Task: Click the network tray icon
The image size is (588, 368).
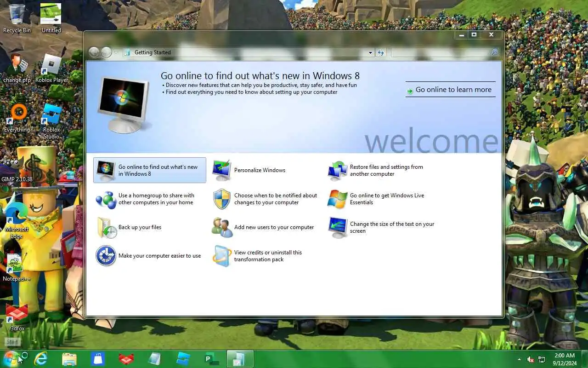Action: tap(542, 359)
